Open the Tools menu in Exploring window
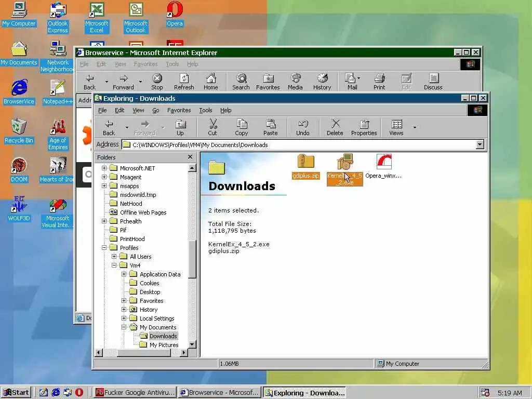Image resolution: width=532 pixels, height=399 pixels. 206,110
